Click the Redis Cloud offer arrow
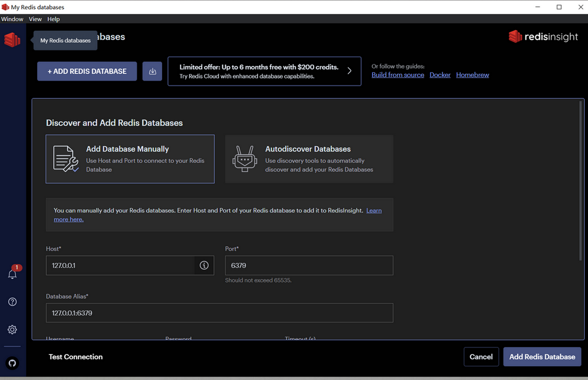Image resolution: width=588 pixels, height=380 pixels. (349, 71)
